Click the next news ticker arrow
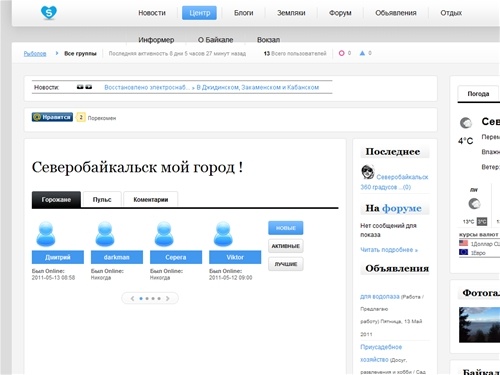The width and height of the screenshot is (500, 375). 89,87
